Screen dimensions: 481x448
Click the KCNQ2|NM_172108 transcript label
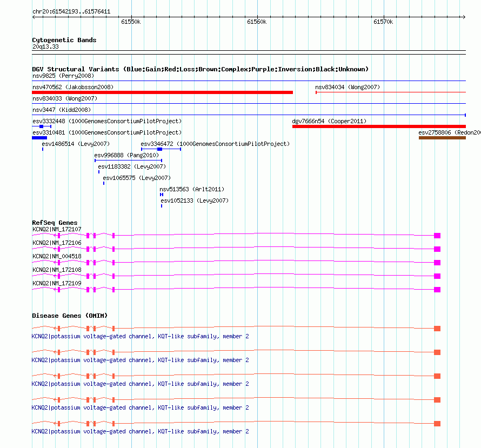57,270
